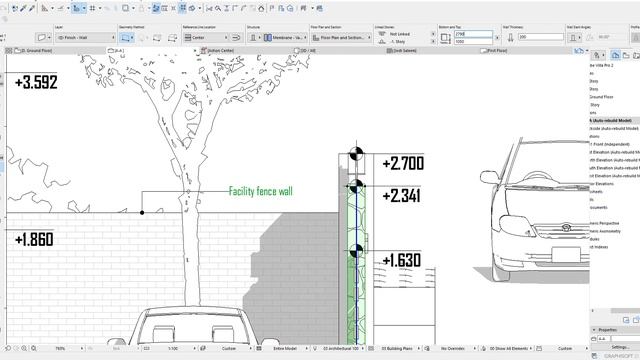The image size is (640, 360).
Task: Open the 03 Architectural 100 pen set
Action: click(x=343, y=349)
